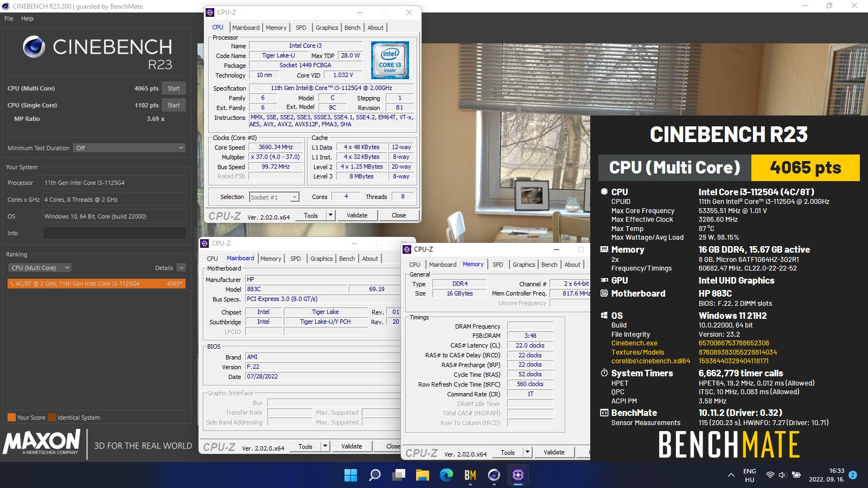Viewport: 868px width, 488px height.
Task: Switch to Cinebench app on taskbar
Action: pyautogui.click(x=494, y=475)
